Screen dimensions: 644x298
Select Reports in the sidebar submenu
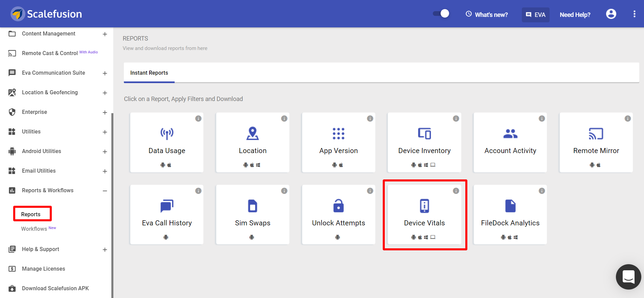click(31, 214)
